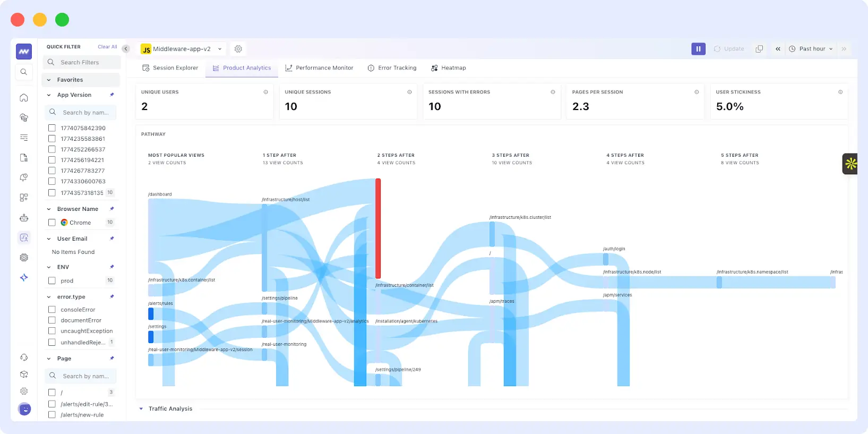Click info icon on Sessions With Errors card

pyautogui.click(x=553, y=92)
